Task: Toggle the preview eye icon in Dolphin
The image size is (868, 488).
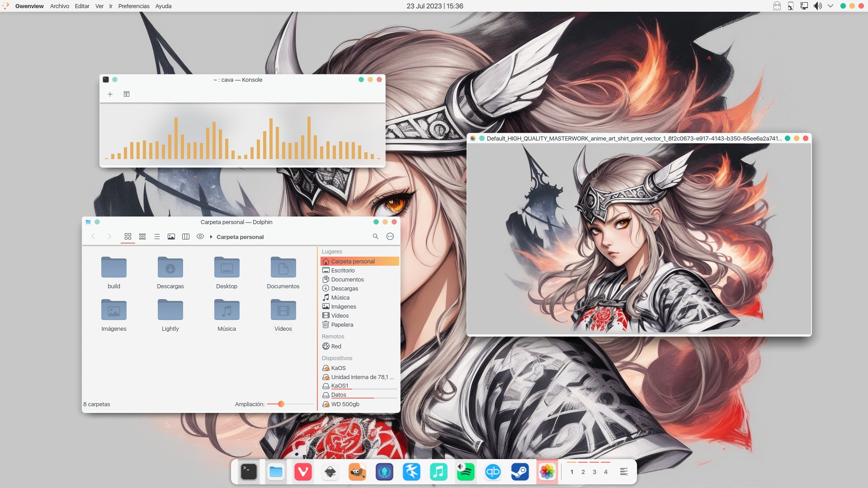Action: (200, 236)
